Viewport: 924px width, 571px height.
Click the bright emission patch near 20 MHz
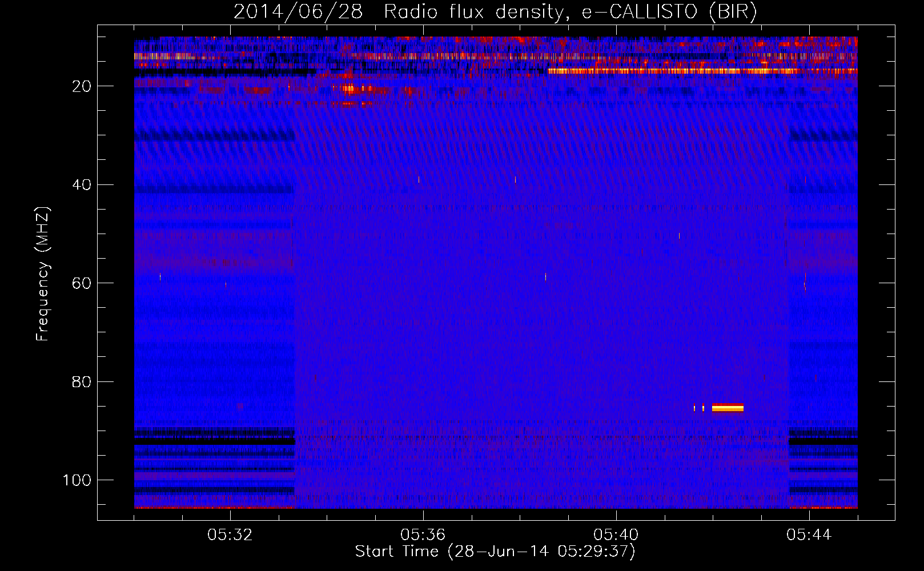(352, 89)
